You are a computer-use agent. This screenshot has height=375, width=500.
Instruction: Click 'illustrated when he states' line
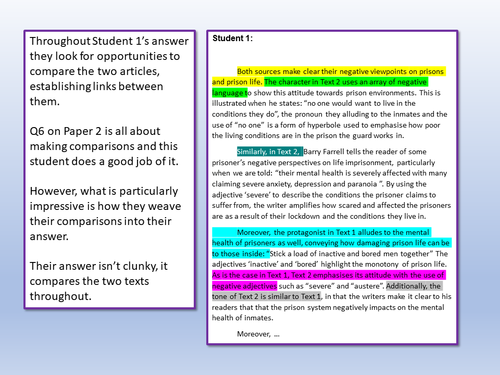[314, 103]
